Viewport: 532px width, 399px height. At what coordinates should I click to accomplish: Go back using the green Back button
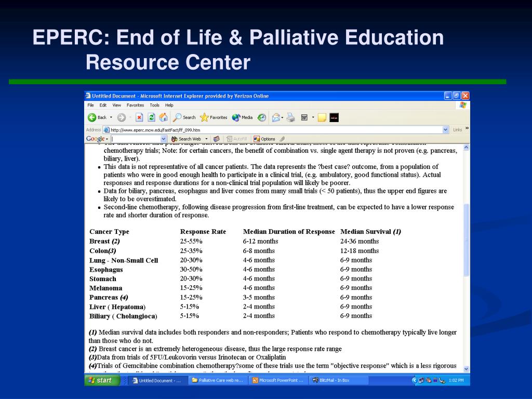tap(97, 117)
